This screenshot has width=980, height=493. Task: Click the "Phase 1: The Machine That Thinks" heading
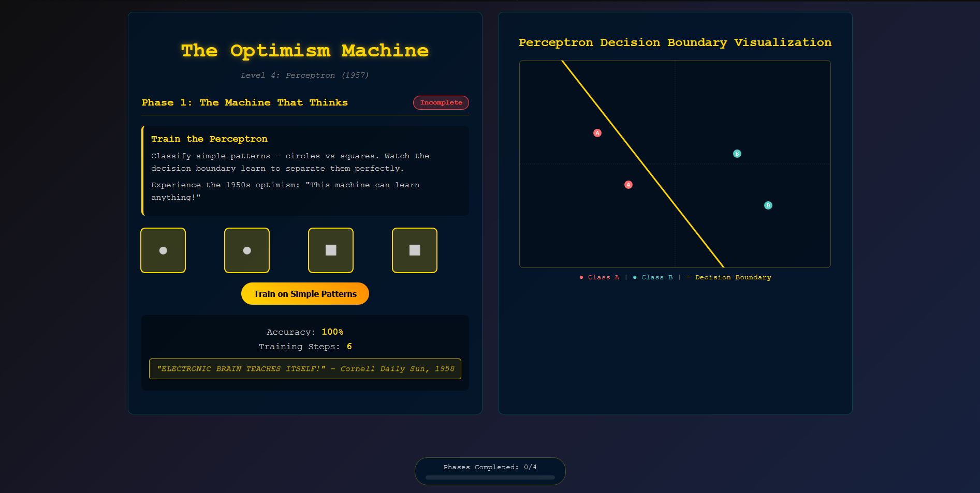245,102
